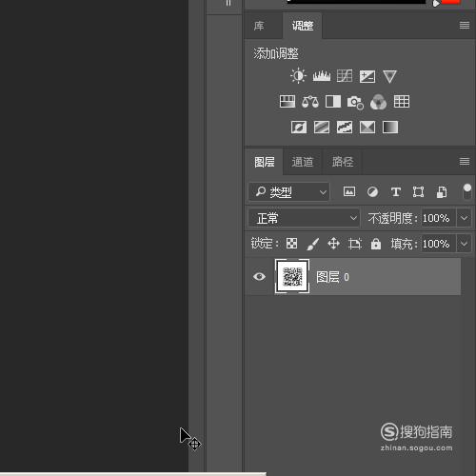Lock all layer attributes
Screen dimensions: 476x476
[x=376, y=244]
